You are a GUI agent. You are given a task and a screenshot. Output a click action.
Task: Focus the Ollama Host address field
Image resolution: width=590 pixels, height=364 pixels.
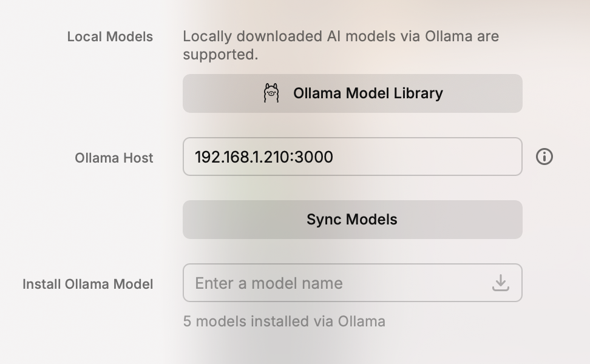coord(353,157)
